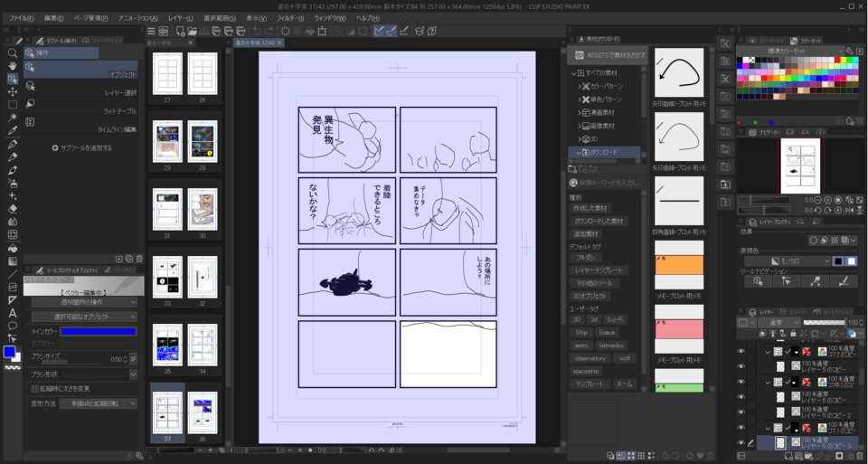868x464 pixels.
Task: Open 標準カラーセット color set dropdown
Action: 790,51
